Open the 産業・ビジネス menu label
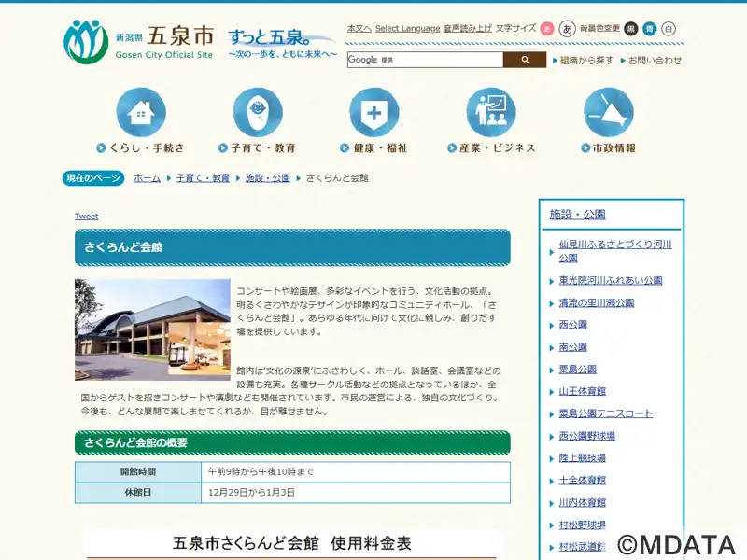 [x=491, y=148]
